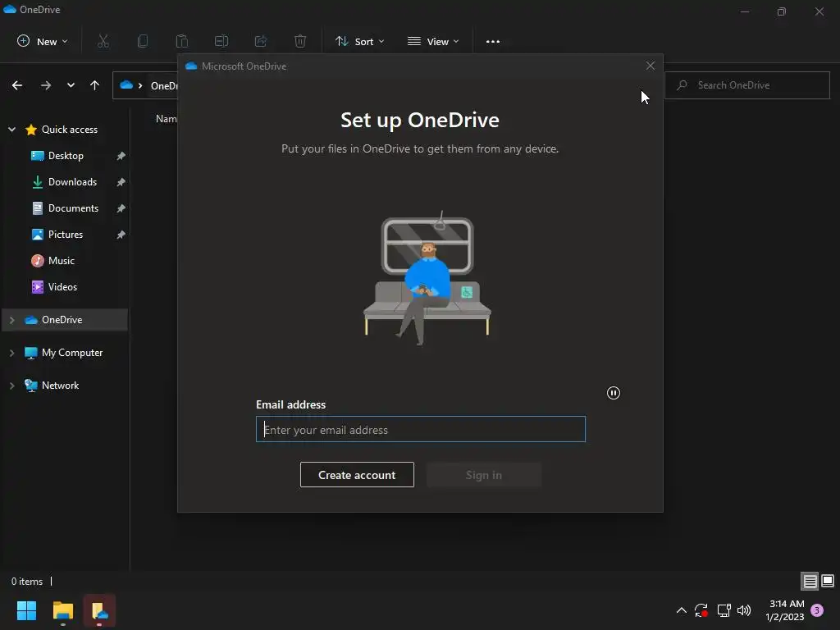This screenshot has width=840, height=630.
Task: Click the Share icon in toolbar
Action: click(x=261, y=41)
